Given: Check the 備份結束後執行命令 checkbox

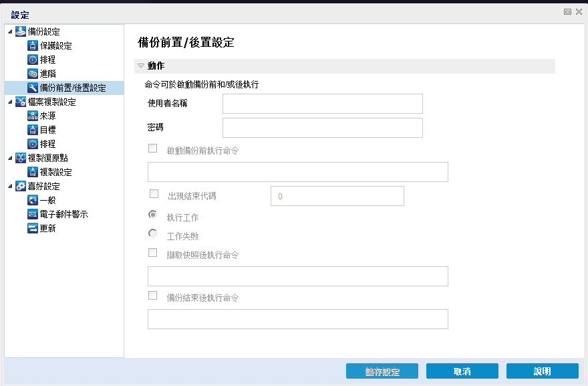Looking at the screenshot, I should [153, 295].
